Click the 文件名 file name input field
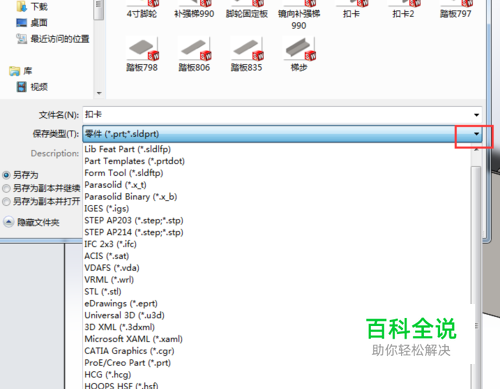 (277, 115)
